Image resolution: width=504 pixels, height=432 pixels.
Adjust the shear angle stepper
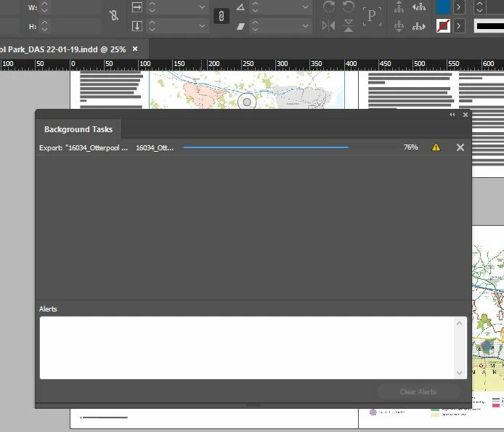coord(255,26)
